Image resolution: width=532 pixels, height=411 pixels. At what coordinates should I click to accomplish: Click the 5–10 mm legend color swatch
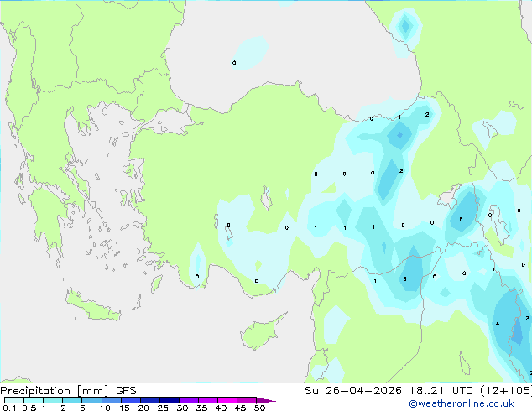click(91, 400)
